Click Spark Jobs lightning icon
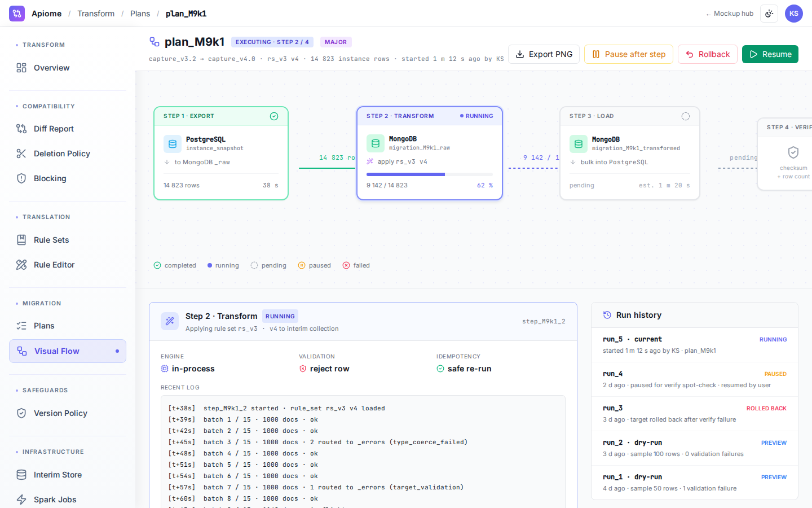This screenshot has height=508, width=812. click(x=21, y=500)
